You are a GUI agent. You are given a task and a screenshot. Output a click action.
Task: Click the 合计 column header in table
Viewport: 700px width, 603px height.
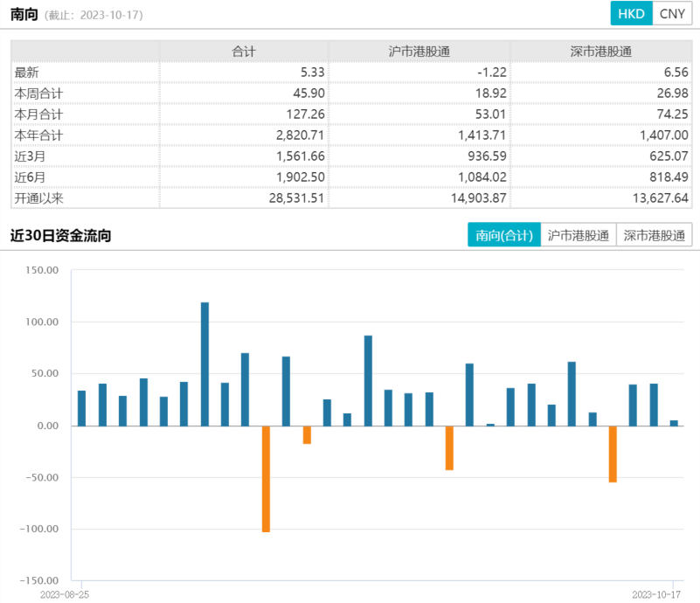(x=244, y=52)
